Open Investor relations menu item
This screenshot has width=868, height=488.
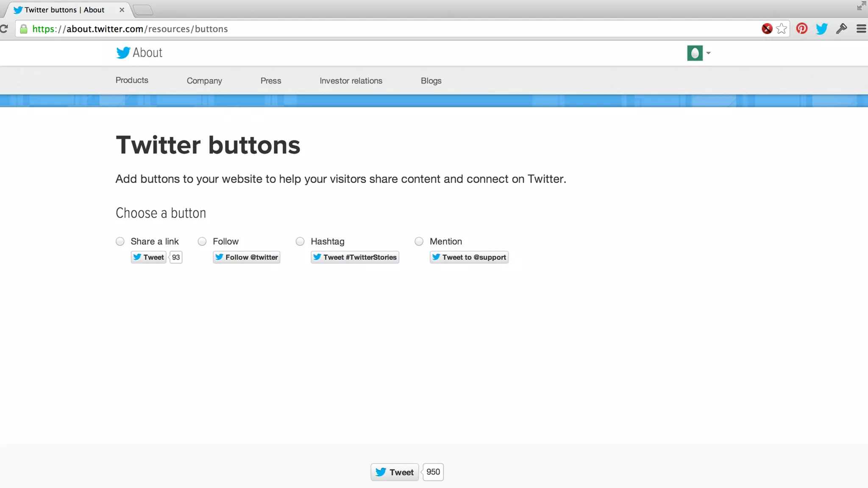coord(351,80)
